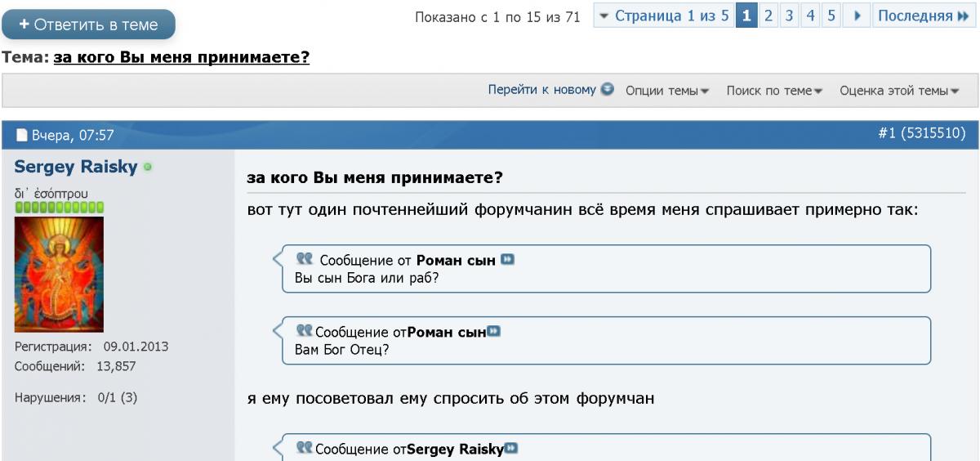Click the view-post icon in second Роман сын quote

(493, 331)
